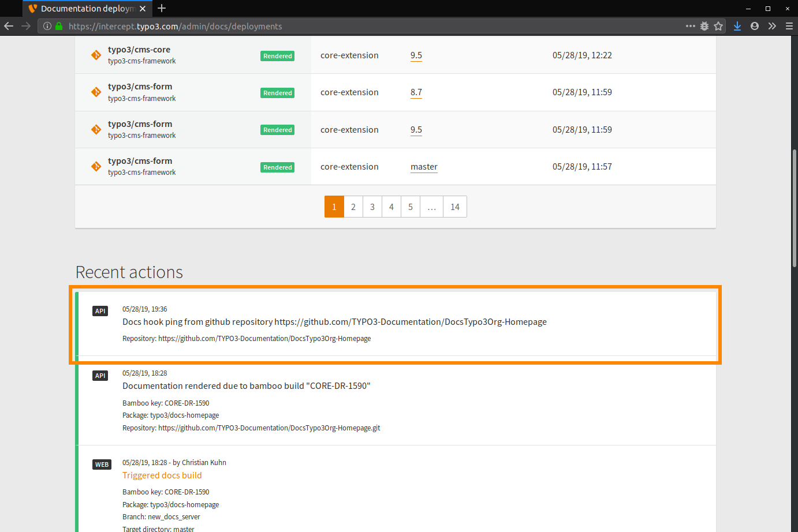Click the API badge of the bamboo build action
The image size is (798, 532).
100,376
